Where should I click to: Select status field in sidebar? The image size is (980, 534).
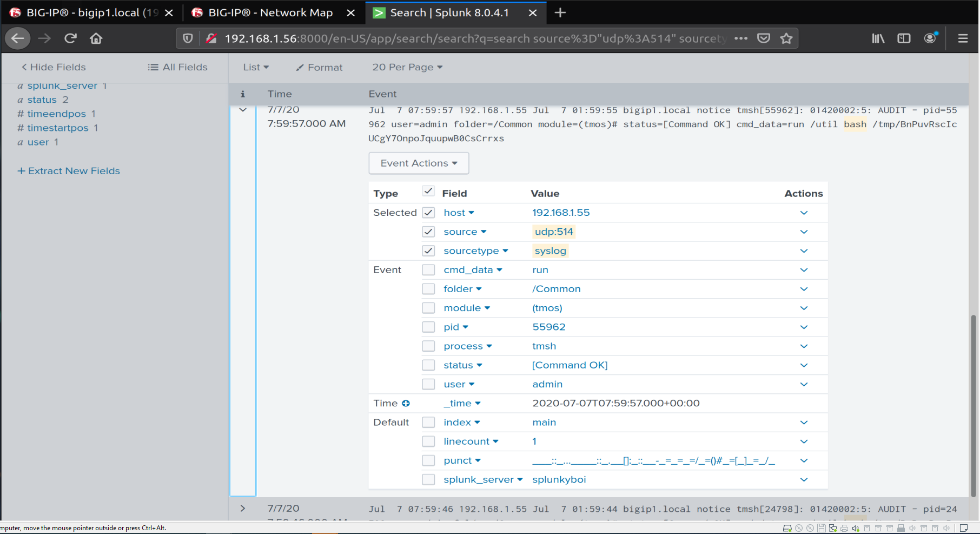[42, 100]
